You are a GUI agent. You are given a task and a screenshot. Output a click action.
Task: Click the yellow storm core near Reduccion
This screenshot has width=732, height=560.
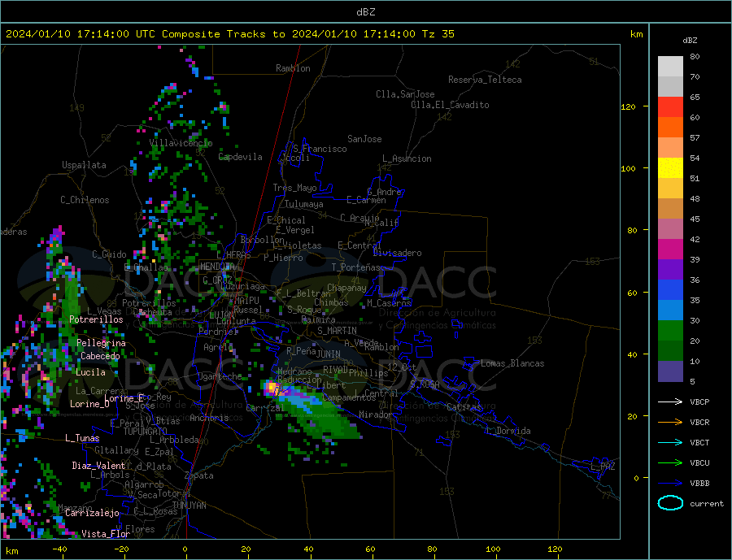pyautogui.click(x=272, y=388)
